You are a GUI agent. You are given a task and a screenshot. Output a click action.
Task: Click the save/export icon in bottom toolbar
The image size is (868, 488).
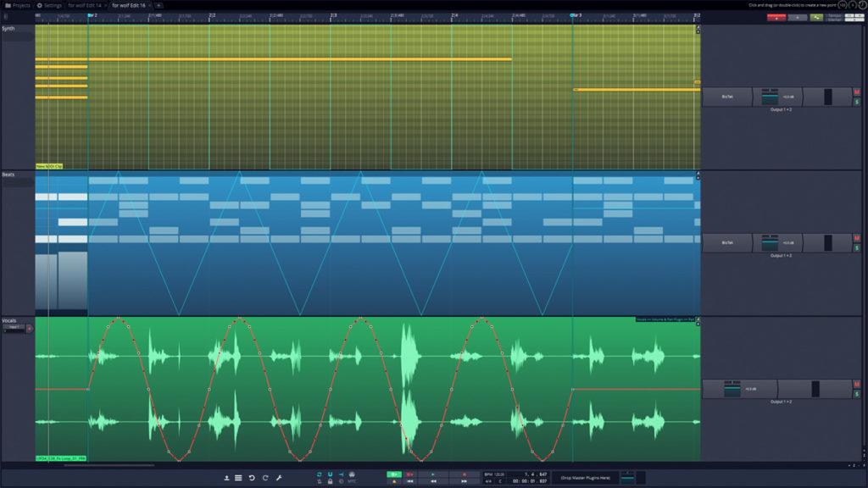226,478
